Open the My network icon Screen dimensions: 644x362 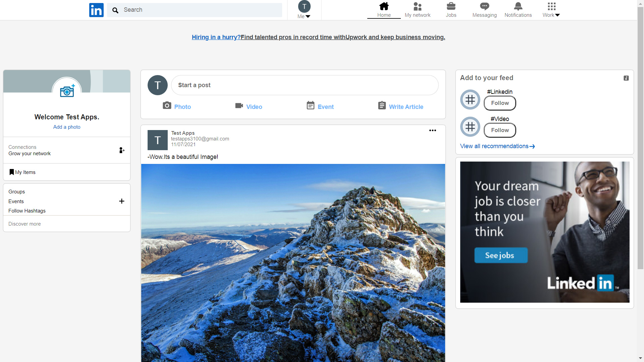pos(417,7)
